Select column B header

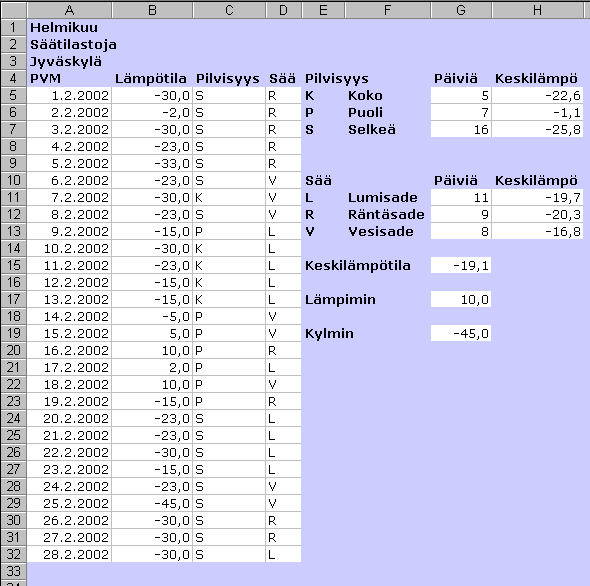152,10
